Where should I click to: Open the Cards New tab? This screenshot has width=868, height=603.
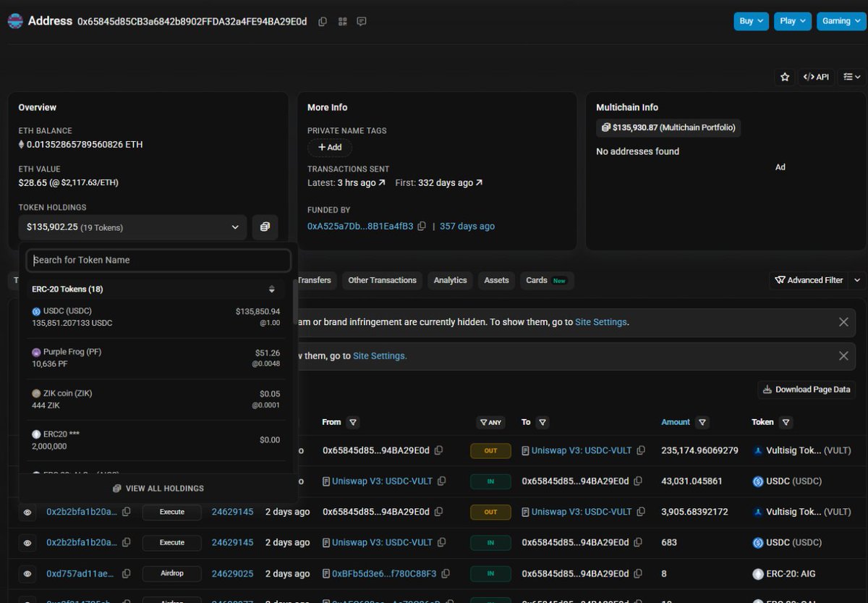coord(547,280)
